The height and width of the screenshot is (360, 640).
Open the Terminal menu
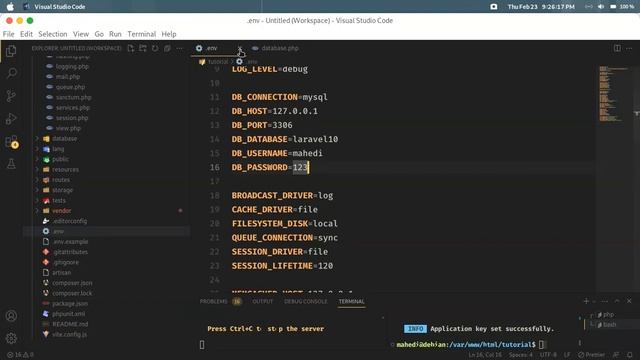pyautogui.click(x=142, y=34)
